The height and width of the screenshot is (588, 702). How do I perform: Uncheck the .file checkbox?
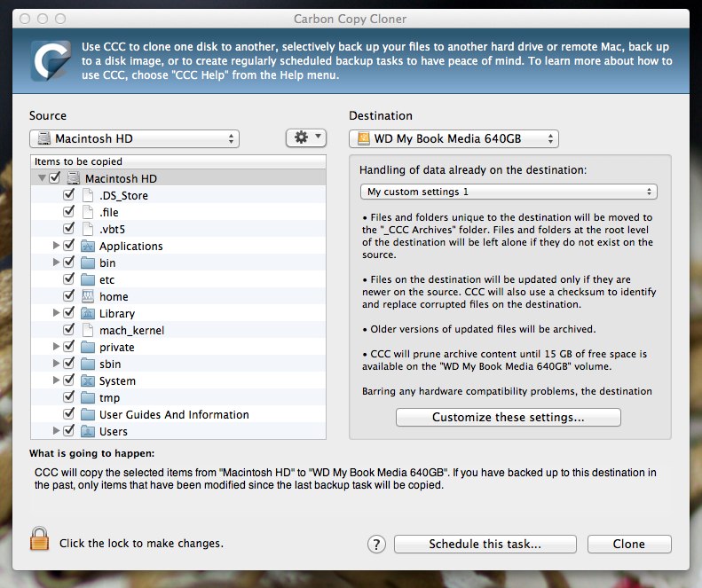[x=68, y=212]
